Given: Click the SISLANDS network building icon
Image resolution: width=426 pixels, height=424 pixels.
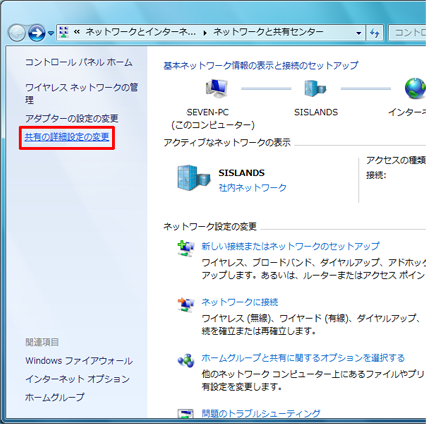Looking at the screenshot, I should pos(315,89).
